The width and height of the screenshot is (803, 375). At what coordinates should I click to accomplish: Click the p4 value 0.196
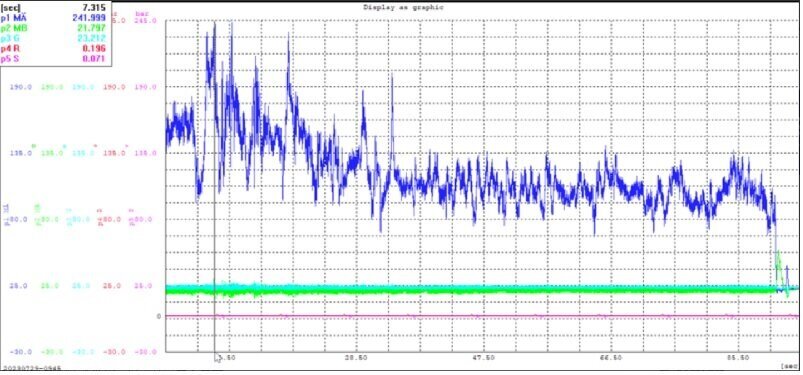94,49
